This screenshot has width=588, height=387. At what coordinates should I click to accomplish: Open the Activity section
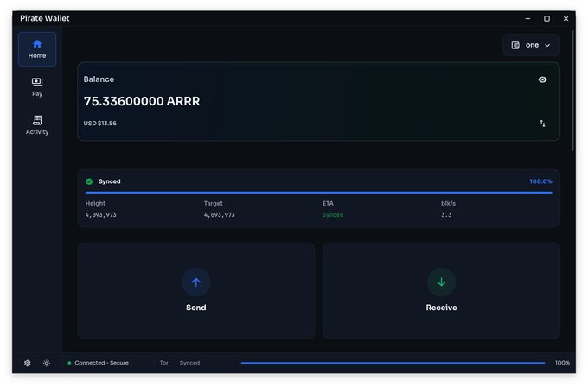(x=37, y=124)
